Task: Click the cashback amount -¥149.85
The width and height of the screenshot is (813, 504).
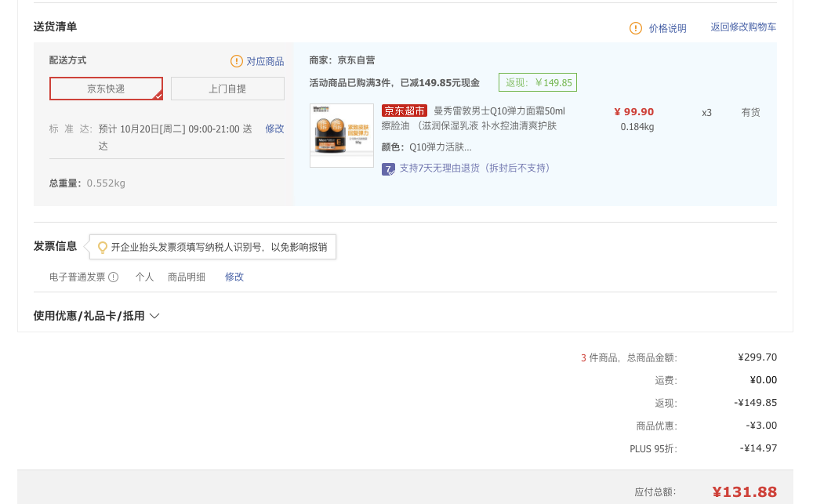Action: click(756, 403)
